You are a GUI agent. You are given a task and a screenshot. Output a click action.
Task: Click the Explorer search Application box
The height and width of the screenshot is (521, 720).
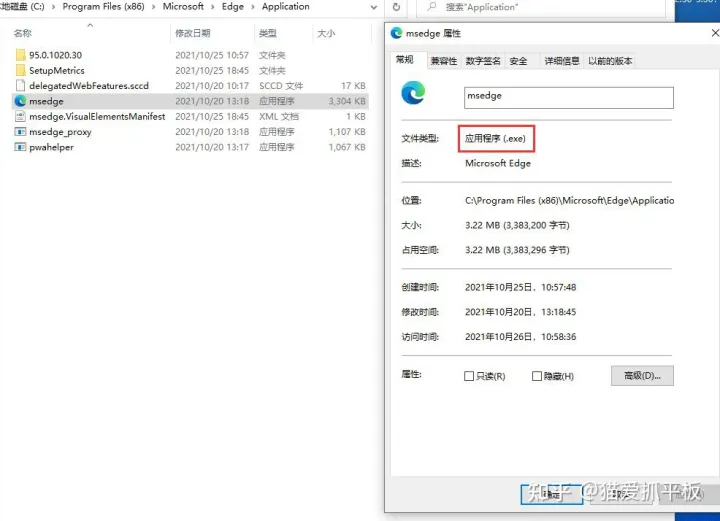(540, 7)
